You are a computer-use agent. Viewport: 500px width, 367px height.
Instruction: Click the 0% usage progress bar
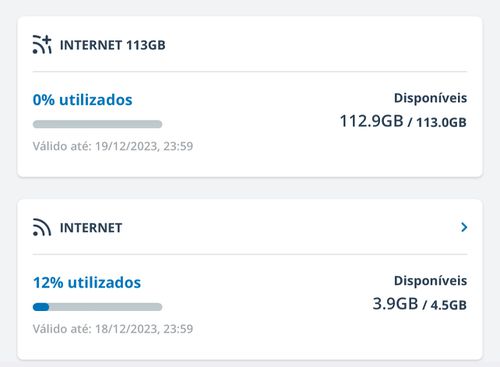(x=97, y=124)
